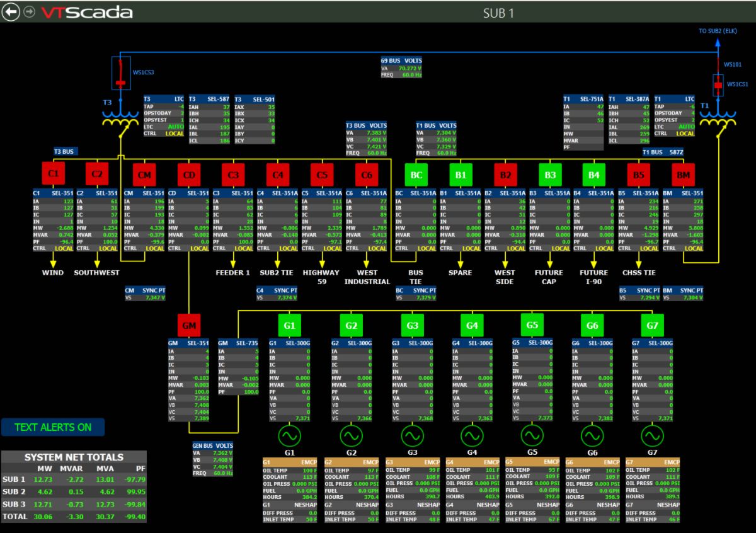Click the forward navigation arrow
Screen dimensions: 756x533
pyautogui.click(x=29, y=13)
